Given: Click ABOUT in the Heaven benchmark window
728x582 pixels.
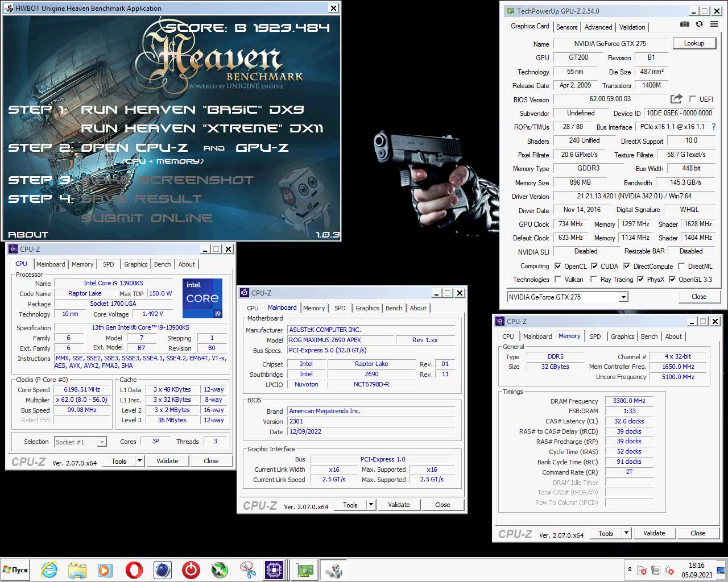Looking at the screenshot, I should [x=28, y=234].
